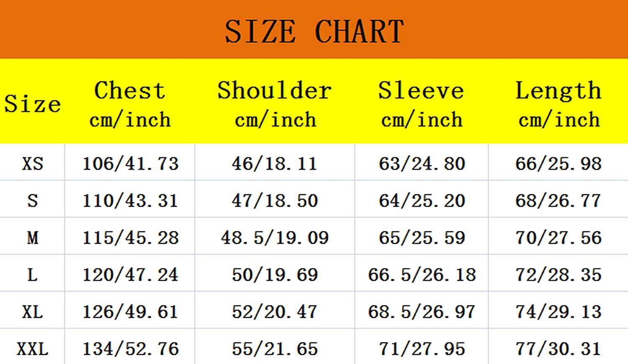Select the XXL size row label

pyautogui.click(x=32, y=349)
